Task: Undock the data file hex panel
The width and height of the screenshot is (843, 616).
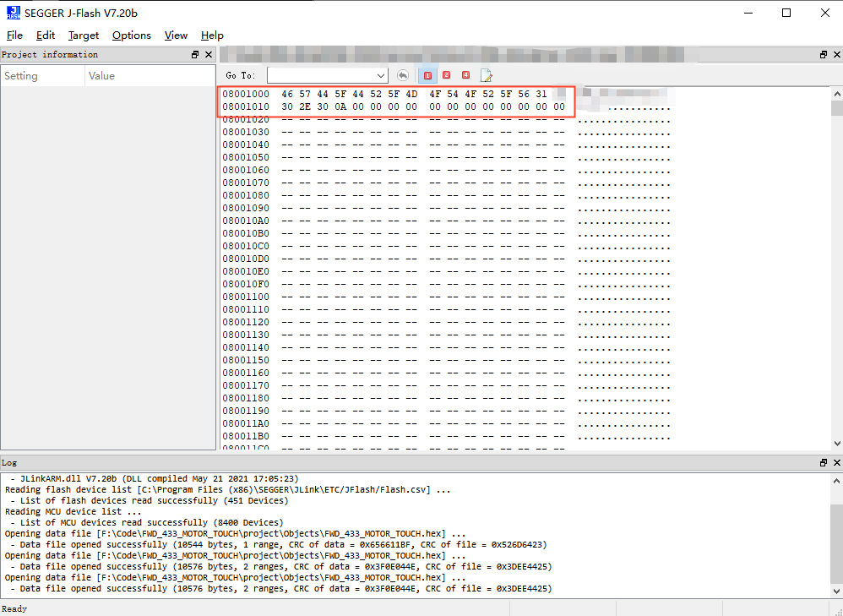Action: click(823, 54)
